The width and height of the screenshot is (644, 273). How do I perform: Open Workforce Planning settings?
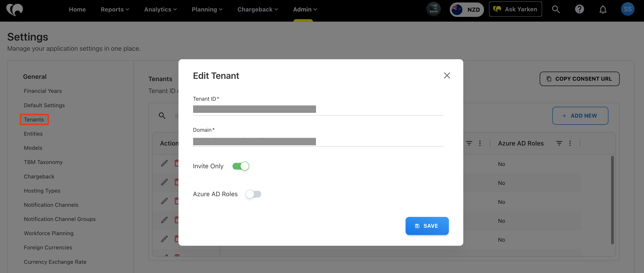point(49,233)
